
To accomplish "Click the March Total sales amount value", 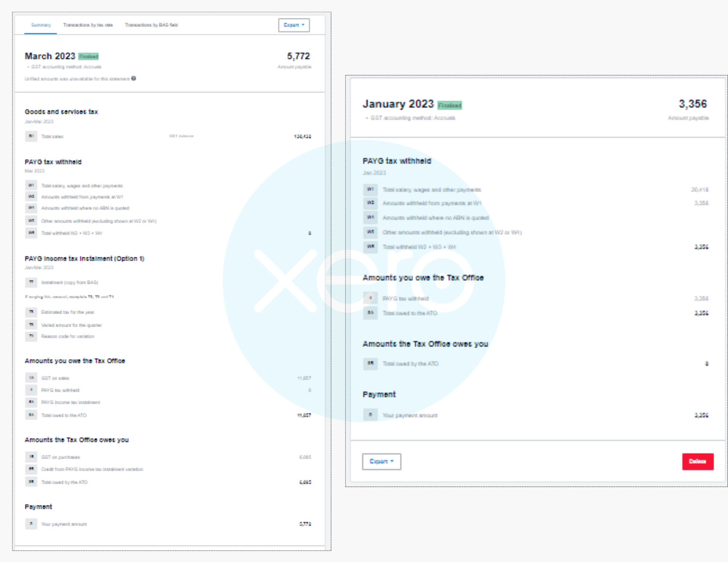I will (302, 136).
